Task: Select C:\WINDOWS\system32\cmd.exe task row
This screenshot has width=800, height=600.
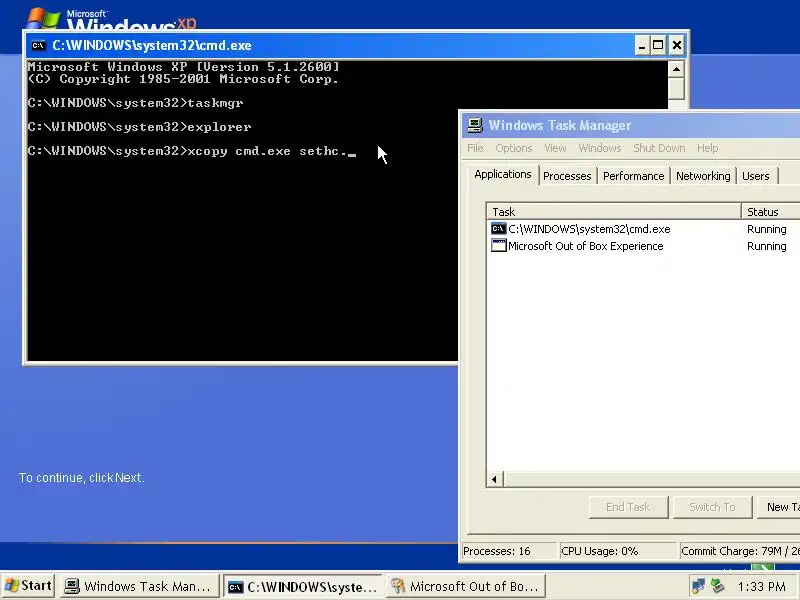Action: [x=645, y=229]
